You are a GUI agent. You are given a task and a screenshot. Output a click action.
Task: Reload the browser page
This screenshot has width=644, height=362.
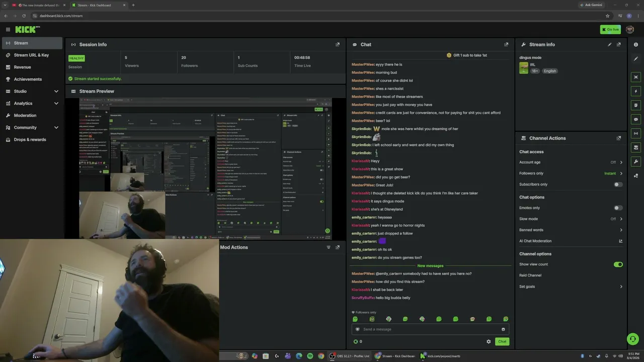coord(24,16)
